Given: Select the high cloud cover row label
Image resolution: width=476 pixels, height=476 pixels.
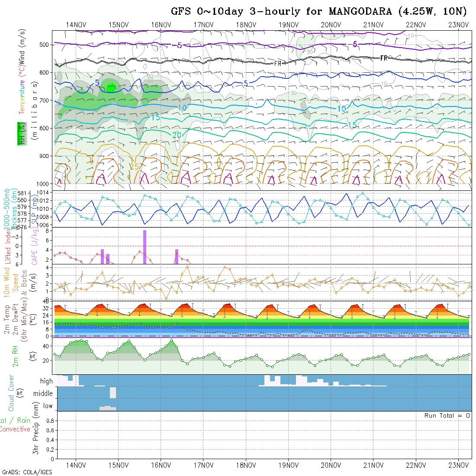Looking at the screenshot, I should pyautogui.click(x=46, y=381).
